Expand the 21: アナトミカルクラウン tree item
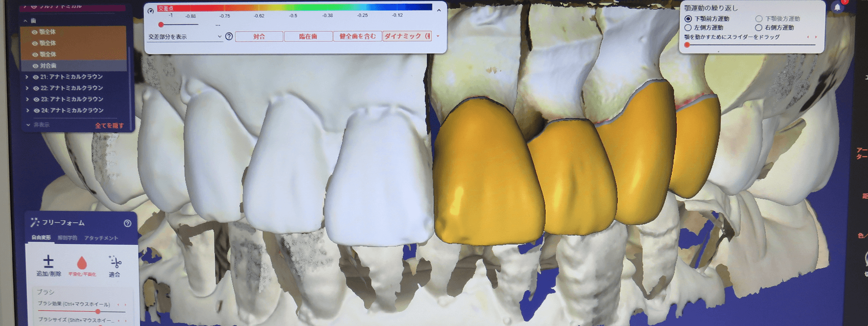 tap(27, 77)
